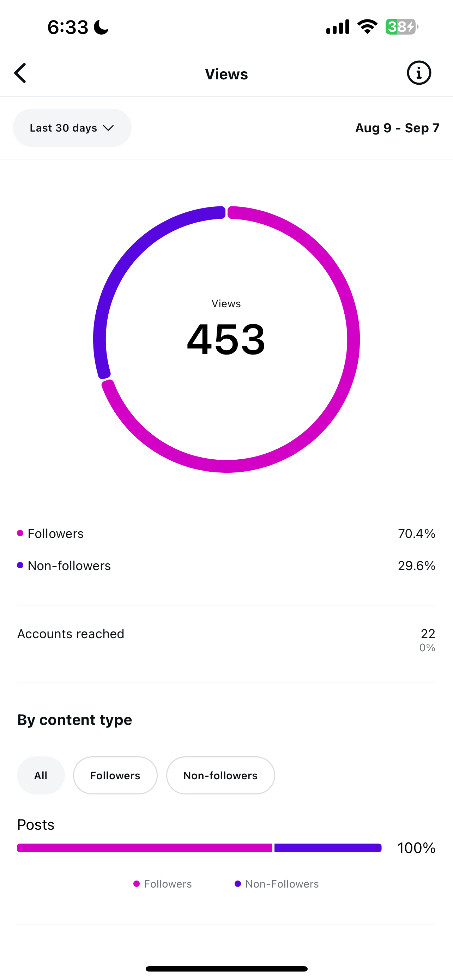Tap the Do Not Disturb moon icon
The image size is (453, 980).
[101, 28]
